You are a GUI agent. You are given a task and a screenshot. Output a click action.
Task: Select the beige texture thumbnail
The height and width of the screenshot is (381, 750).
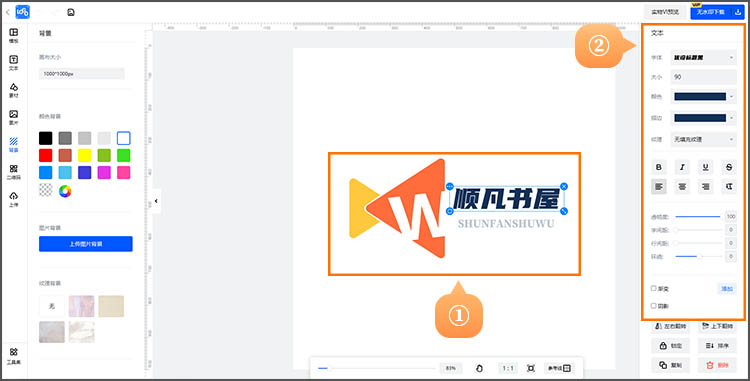coord(111,306)
